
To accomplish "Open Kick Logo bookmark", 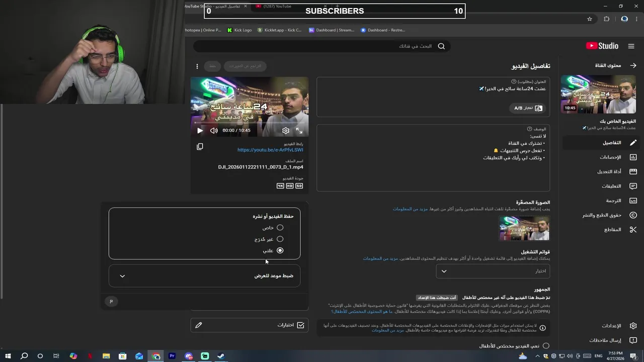I will click(239, 30).
